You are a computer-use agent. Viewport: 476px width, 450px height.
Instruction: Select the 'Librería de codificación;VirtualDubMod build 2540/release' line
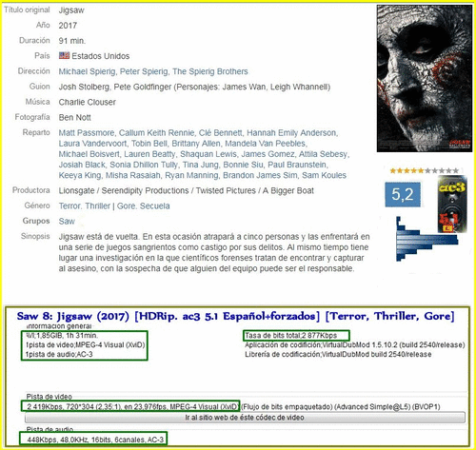(x=338, y=354)
